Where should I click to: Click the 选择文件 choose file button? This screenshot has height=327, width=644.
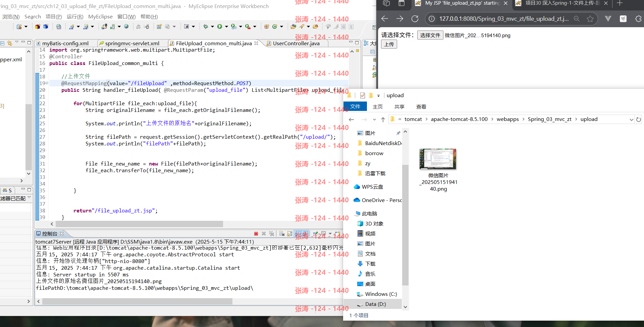coord(430,35)
